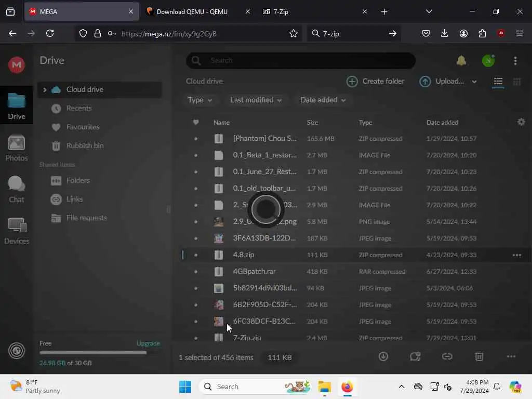532x399 pixels.
Task: Open Firefox account icon
Action: [463, 33]
